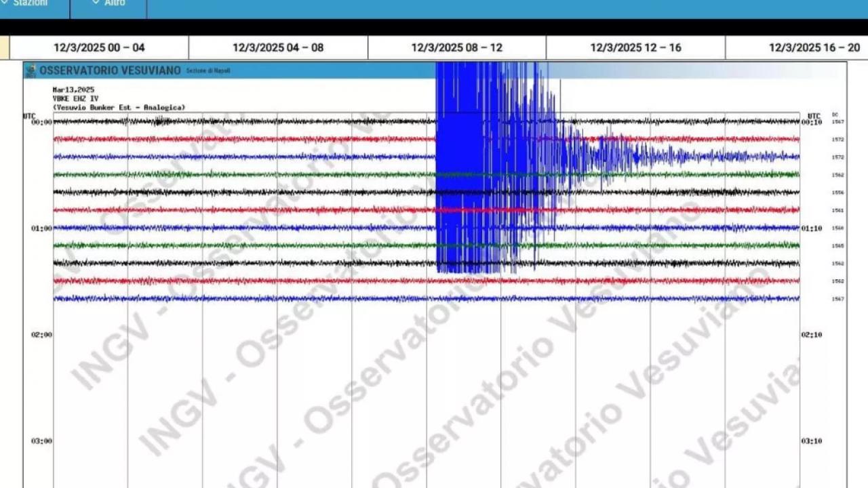This screenshot has width=868, height=488.
Task: Click the 03:10 right axis label
Action: [x=812, y=441]
